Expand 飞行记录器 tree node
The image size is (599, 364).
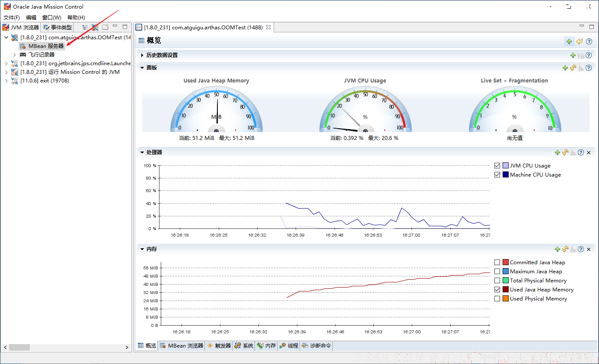pyautogui.click(x=14, y=55)
